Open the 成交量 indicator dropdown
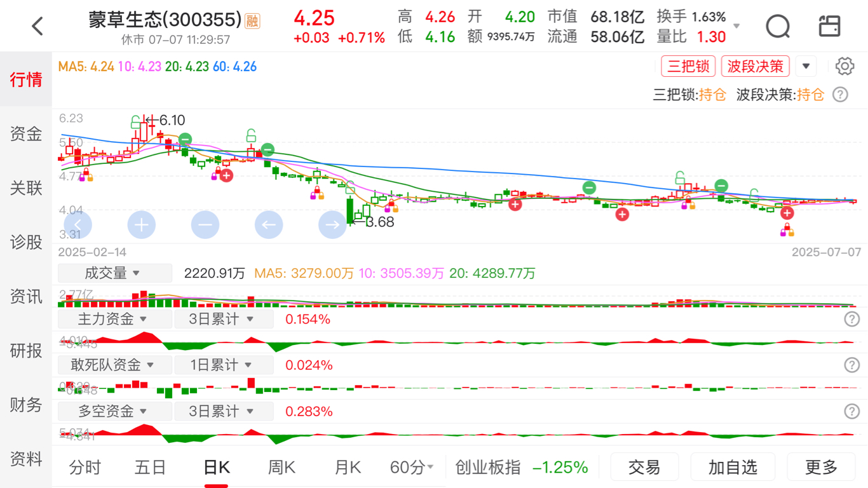The width and height of the screenshot is (868, 488). pos(115,273)
